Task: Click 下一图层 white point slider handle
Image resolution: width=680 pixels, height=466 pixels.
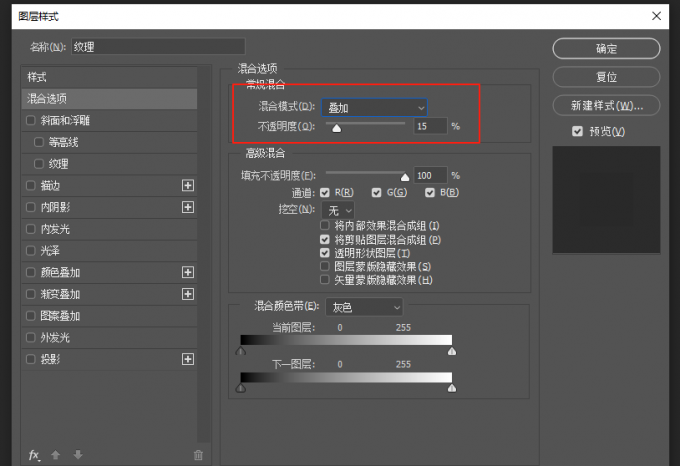Action: (x=452, y=388)
